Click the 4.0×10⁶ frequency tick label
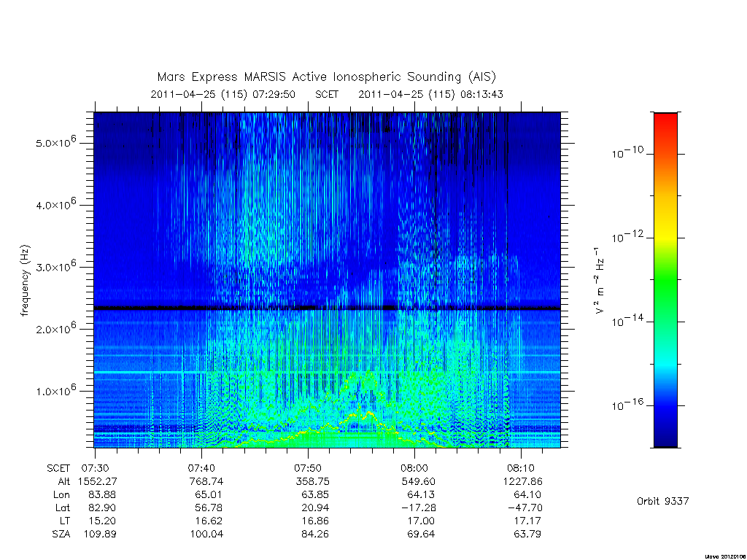 [x=55, y=203]
